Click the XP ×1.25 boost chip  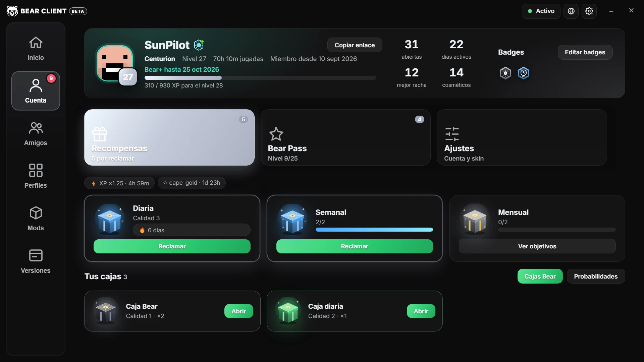119,183
